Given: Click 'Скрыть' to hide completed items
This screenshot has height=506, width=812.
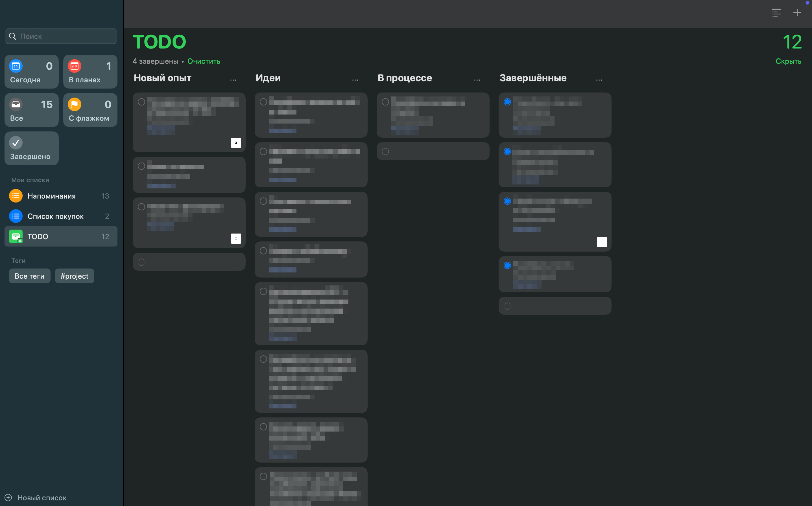Looking at the screenshot, I should 788,61.
